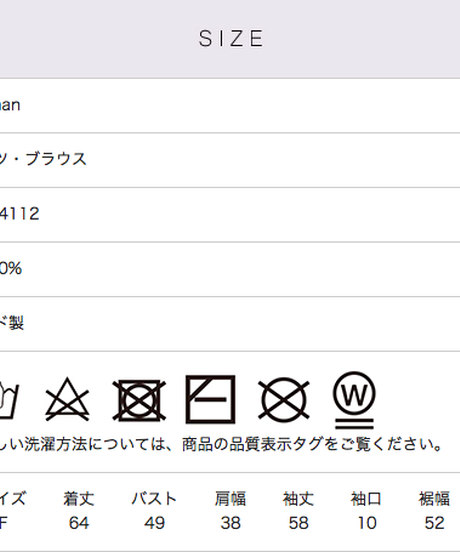The image size is (460, 552).
Task: Click the 袖丈 column header
Action: [298, 499]
